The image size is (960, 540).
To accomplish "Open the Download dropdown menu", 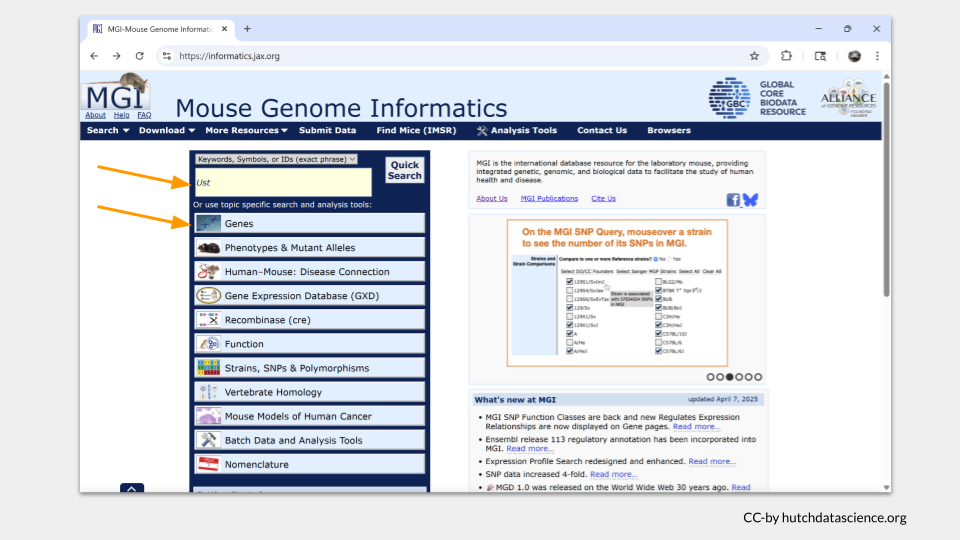I will (167, 130).
